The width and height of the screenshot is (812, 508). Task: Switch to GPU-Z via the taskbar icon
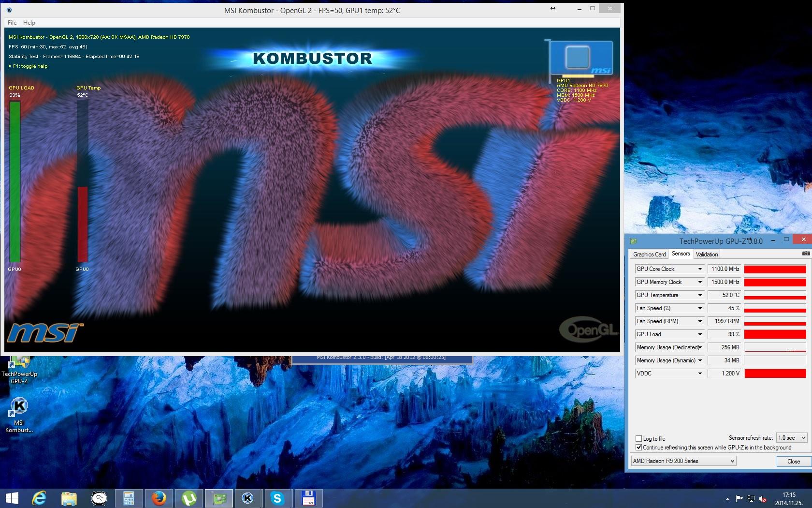[x=219, y=498]
